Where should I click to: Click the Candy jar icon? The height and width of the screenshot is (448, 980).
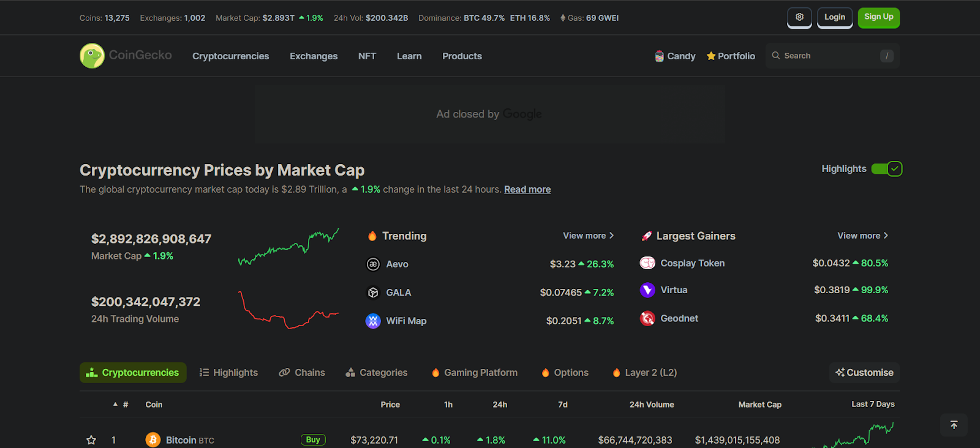(659, 56)
